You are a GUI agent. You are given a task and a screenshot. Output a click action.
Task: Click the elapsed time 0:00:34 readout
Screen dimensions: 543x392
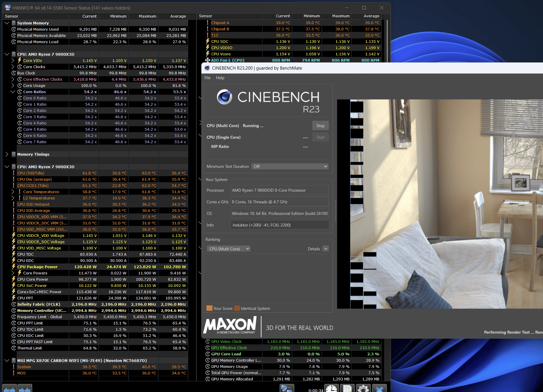tap(316, 390)
